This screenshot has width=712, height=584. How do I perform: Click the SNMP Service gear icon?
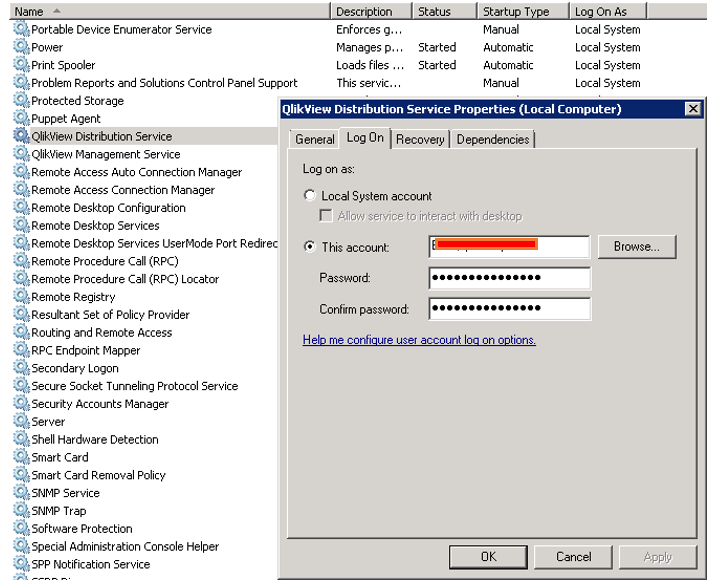(21, 492)
